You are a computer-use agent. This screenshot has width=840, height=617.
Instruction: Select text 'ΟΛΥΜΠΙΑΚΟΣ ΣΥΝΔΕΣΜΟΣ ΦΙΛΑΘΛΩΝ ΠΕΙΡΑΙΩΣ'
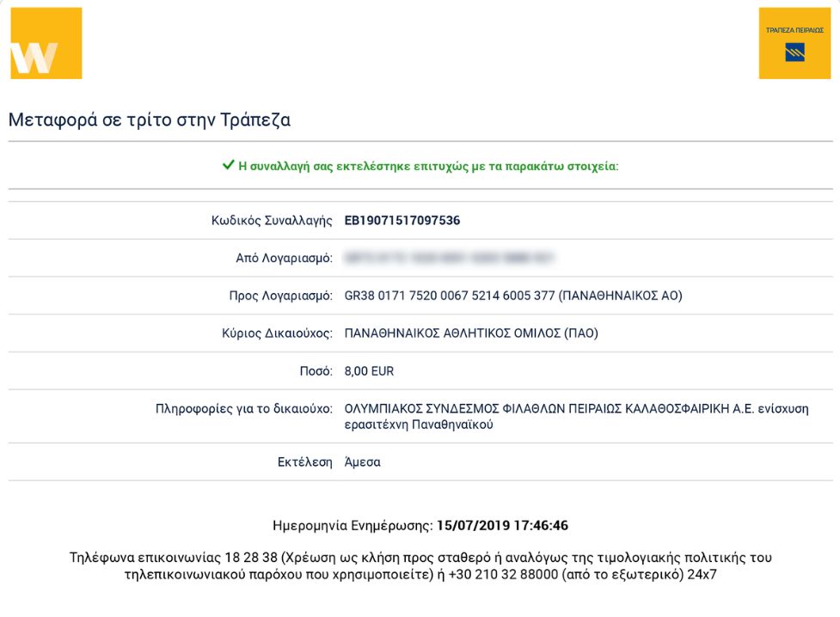point(482,409)
